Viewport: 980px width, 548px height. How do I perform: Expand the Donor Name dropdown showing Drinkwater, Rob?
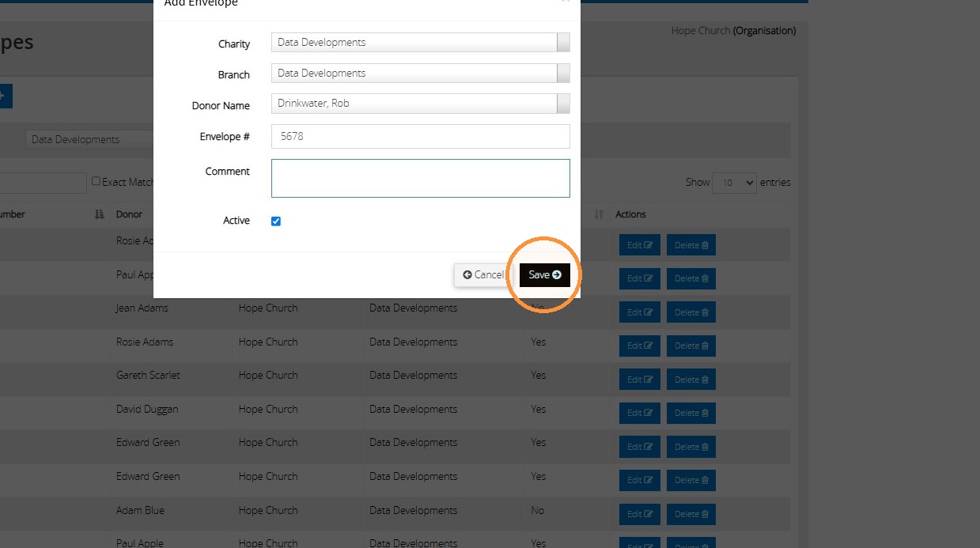point(420,104)
